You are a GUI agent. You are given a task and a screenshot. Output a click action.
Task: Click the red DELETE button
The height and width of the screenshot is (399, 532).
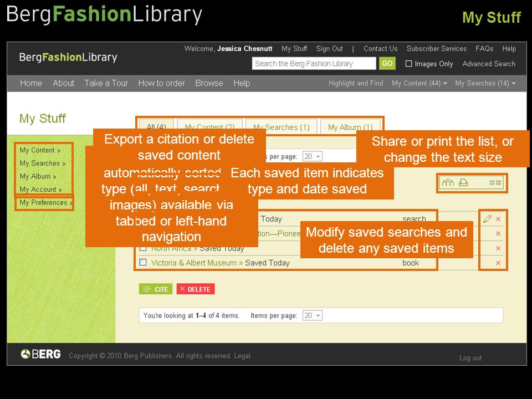coord(196,289)
